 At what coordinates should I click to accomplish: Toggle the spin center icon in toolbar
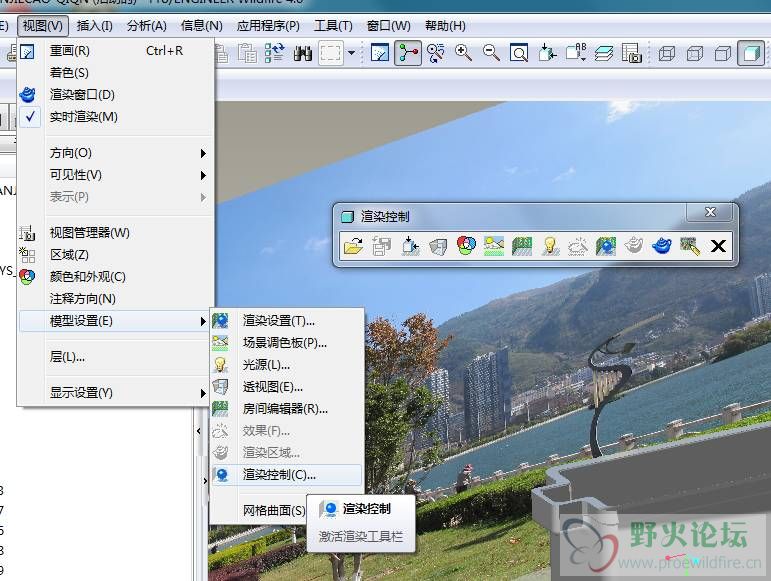(x=408, y=53)
